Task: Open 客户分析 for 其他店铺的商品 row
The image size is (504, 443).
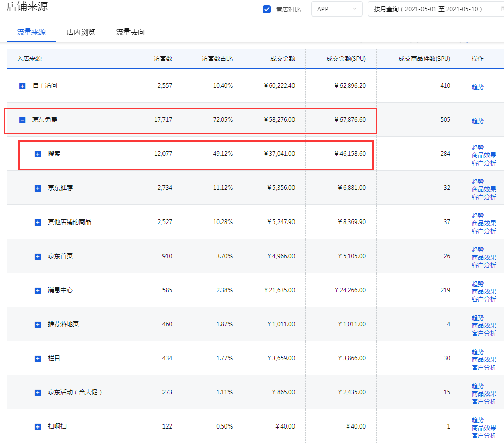Action: pos(484,231)
